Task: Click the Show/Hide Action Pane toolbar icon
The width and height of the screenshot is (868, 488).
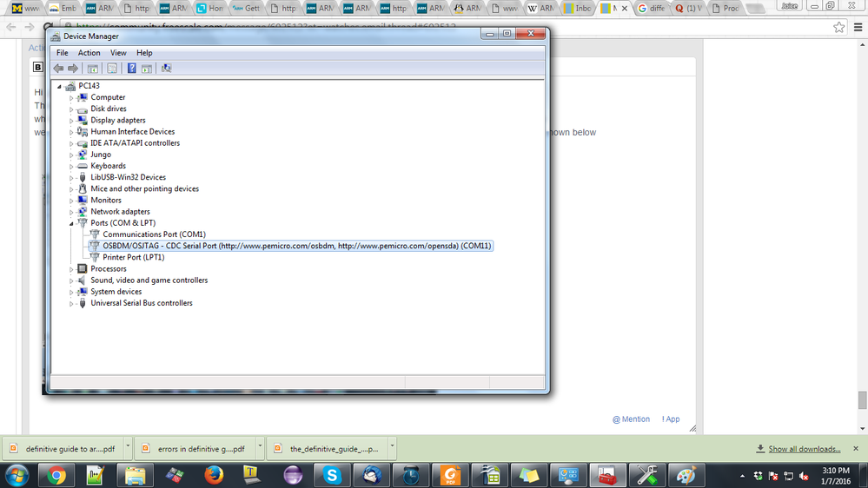Action: (x=147, y=69)
